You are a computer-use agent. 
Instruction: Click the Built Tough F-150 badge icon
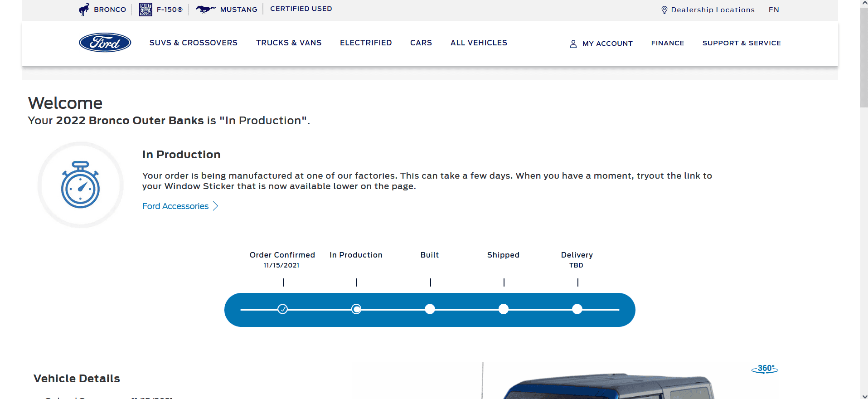(145, 10)
